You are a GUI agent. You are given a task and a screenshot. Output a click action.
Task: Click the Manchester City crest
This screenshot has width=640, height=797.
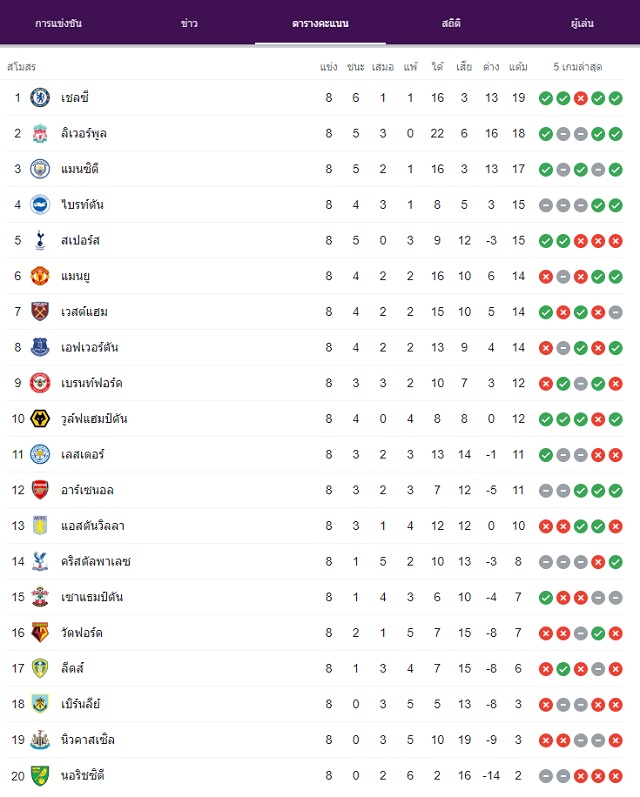point(40,169)
